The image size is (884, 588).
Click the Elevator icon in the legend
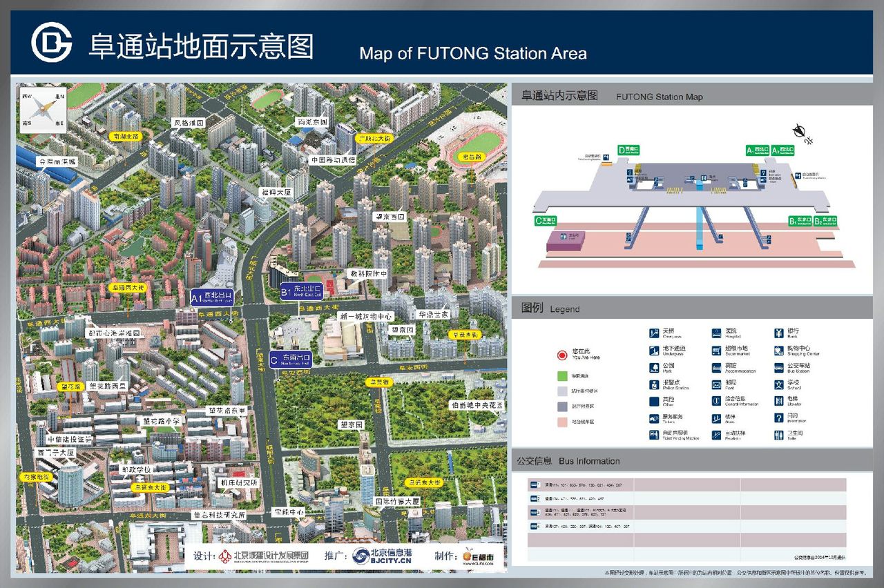[x=778, y=400]
